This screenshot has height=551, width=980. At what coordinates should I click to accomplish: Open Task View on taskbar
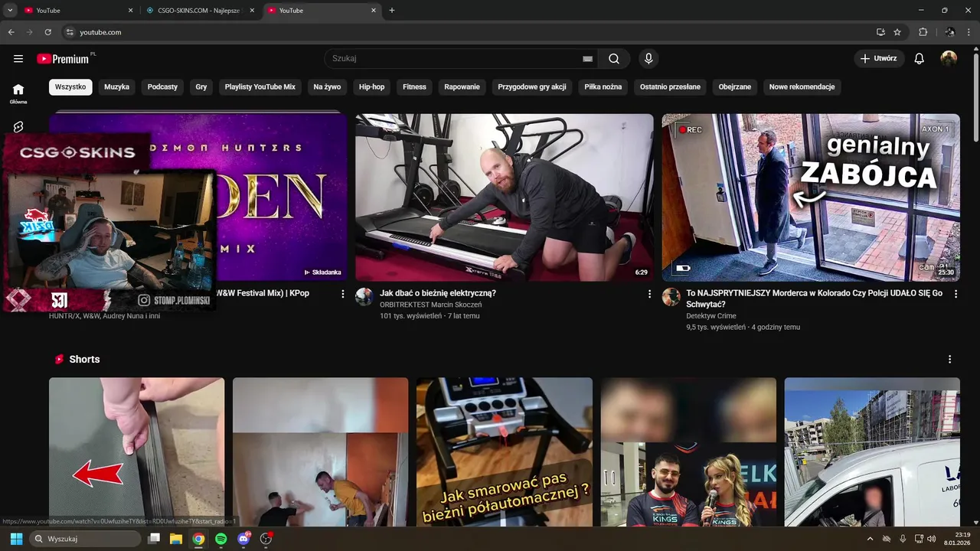[x=153, y=539]
